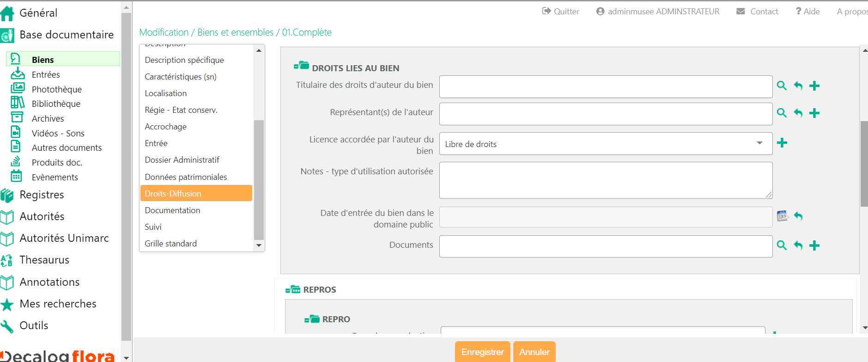Expand the Registres menu

coord(42,195)
